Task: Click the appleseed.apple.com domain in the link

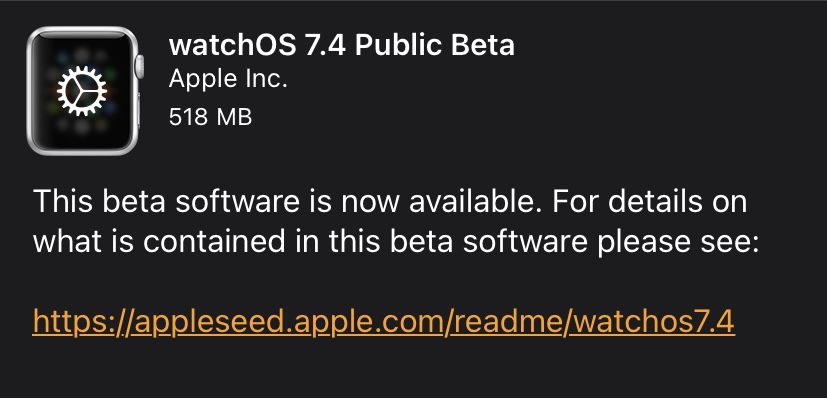Action: (289, 322)
